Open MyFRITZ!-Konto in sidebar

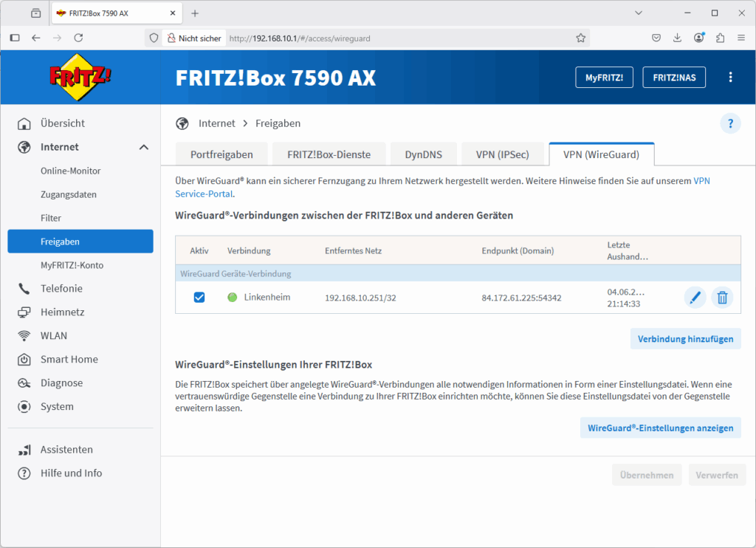tap(72, 265)
